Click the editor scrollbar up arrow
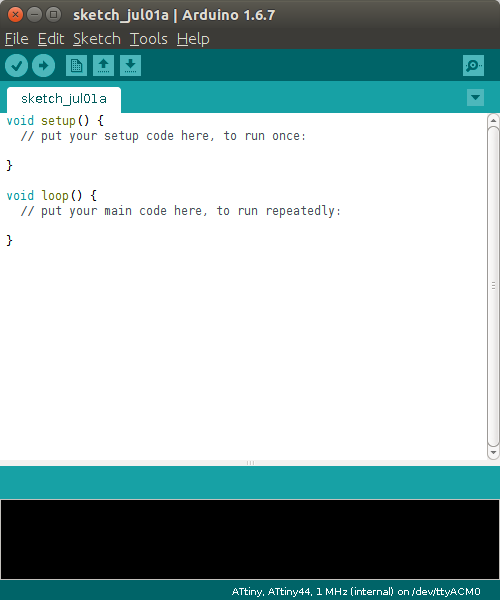 [493, 120]
